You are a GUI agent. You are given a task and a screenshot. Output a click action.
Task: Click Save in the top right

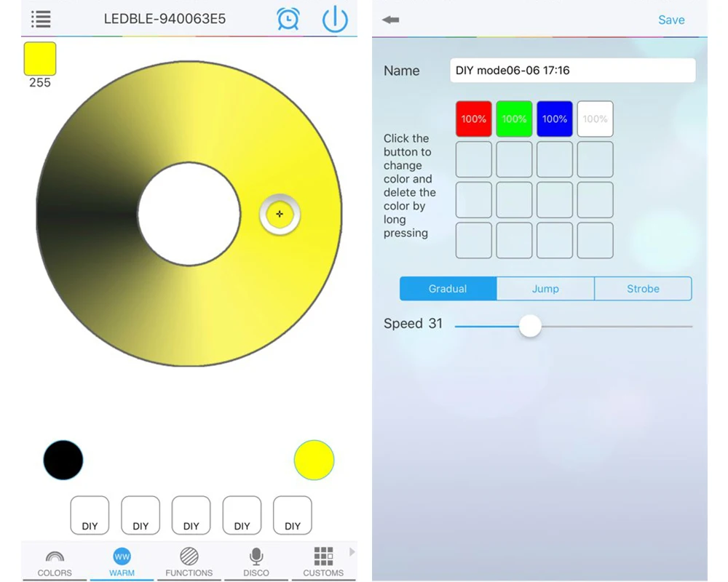coord(671,20)
